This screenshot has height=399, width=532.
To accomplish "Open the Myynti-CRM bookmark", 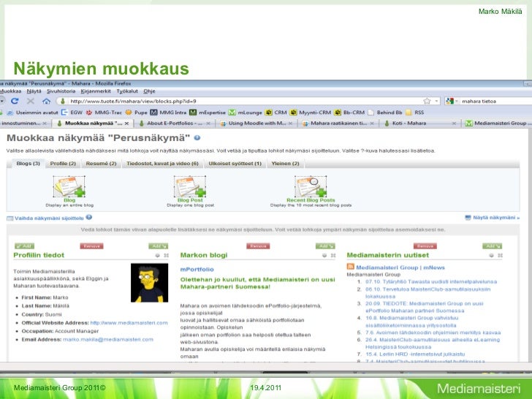I will [x=311, y=113].
